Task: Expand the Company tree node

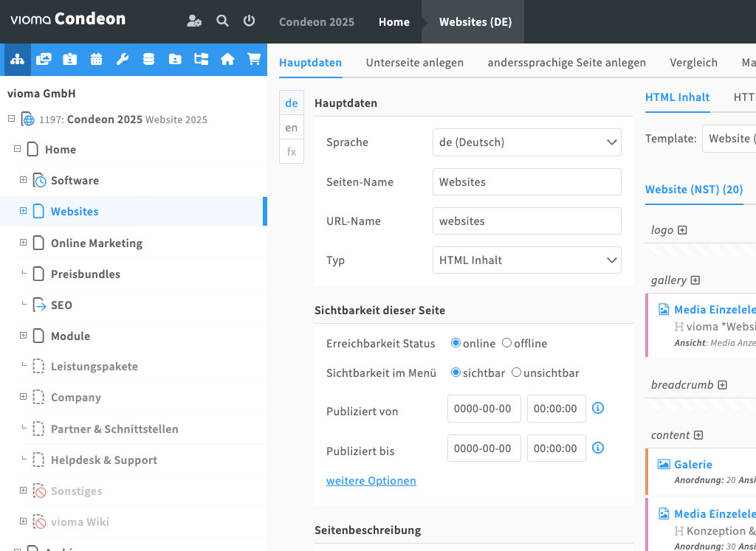Action: point(23,396)
